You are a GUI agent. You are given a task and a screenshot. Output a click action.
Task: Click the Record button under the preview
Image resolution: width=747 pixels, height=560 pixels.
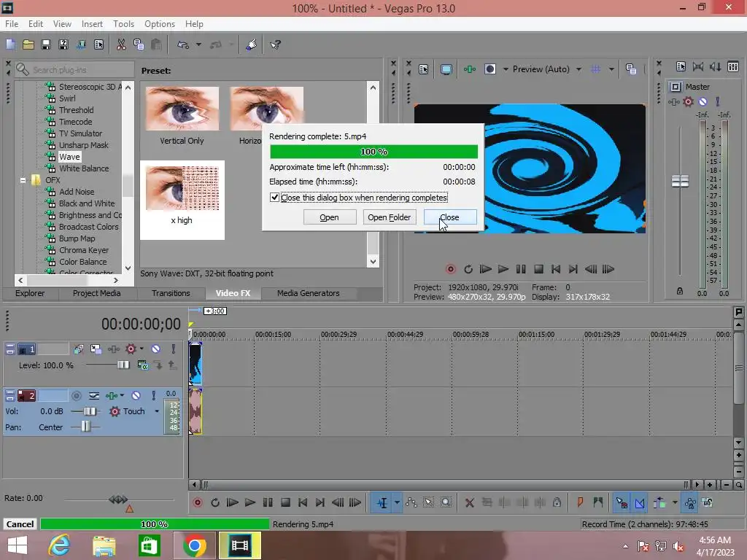click(450, 269)
